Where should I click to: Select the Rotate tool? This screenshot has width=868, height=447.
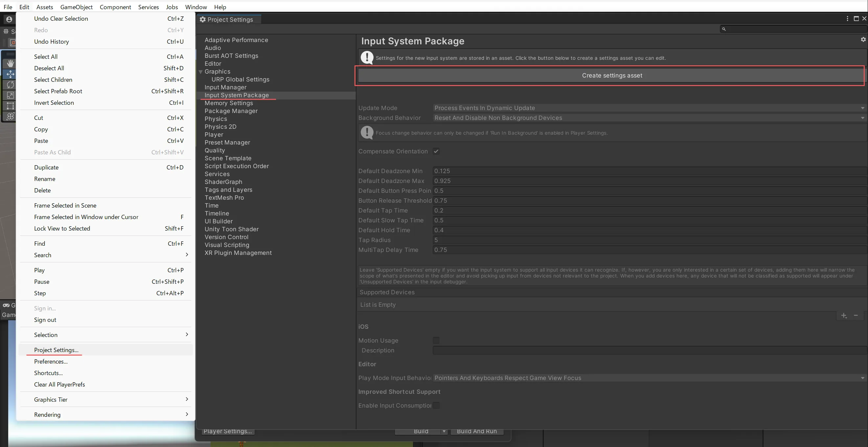coord(10,84)
